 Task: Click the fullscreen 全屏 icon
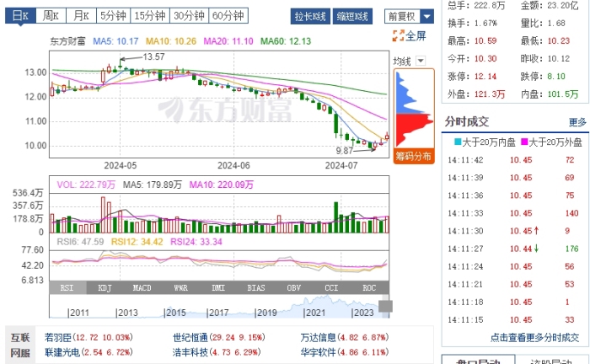point(410,35)
